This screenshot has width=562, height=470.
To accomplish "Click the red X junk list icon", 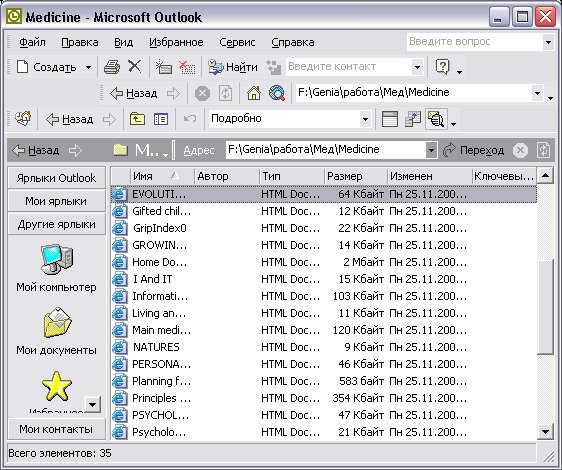I will pyautogui.click(x=187, y=67).
